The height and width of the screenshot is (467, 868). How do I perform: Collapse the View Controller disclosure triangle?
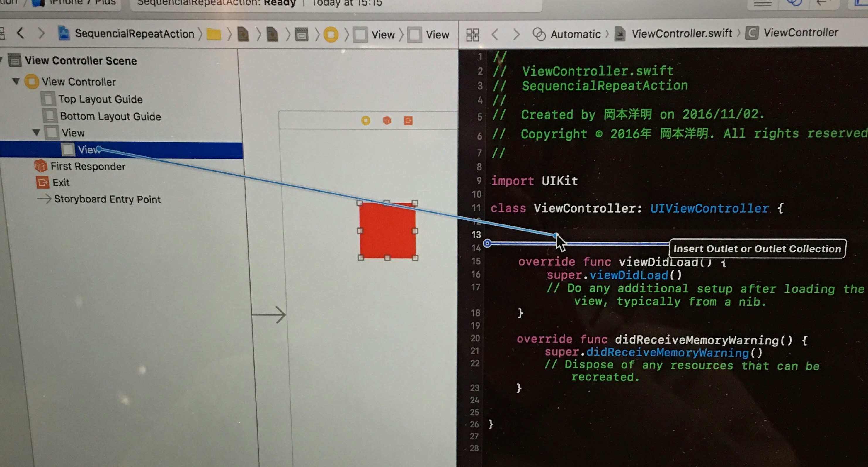pos(16,81)
